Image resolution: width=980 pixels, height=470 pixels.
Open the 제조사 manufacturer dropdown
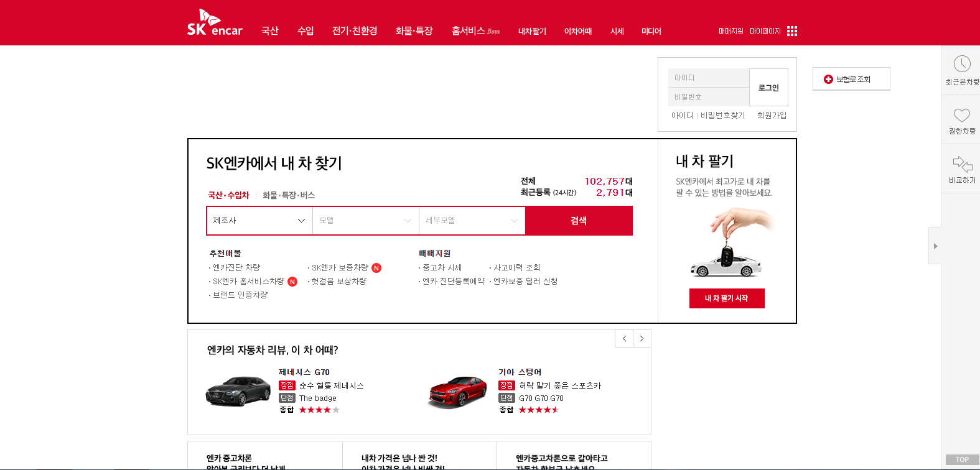pyautogui.click(x=259, y=221)
